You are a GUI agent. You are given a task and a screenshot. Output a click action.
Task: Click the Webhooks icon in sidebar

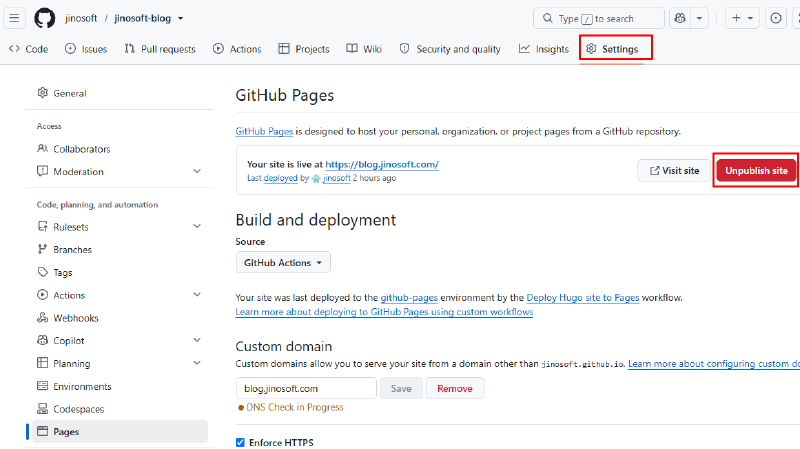pyautogui.click(x=42, y=317)
